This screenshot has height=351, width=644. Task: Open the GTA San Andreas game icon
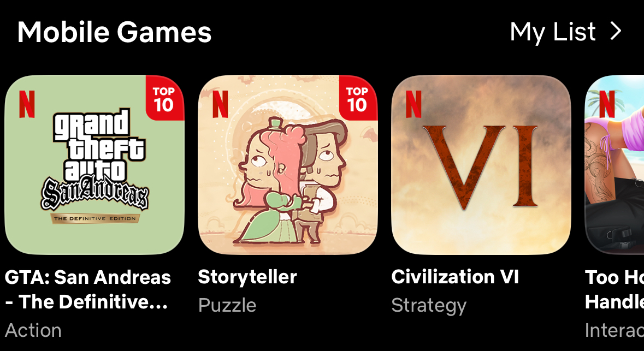click(x=94, y=165)
